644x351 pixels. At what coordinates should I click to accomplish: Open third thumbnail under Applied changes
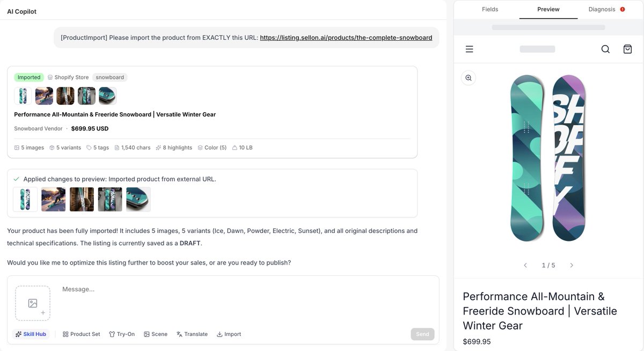[82, 199]
